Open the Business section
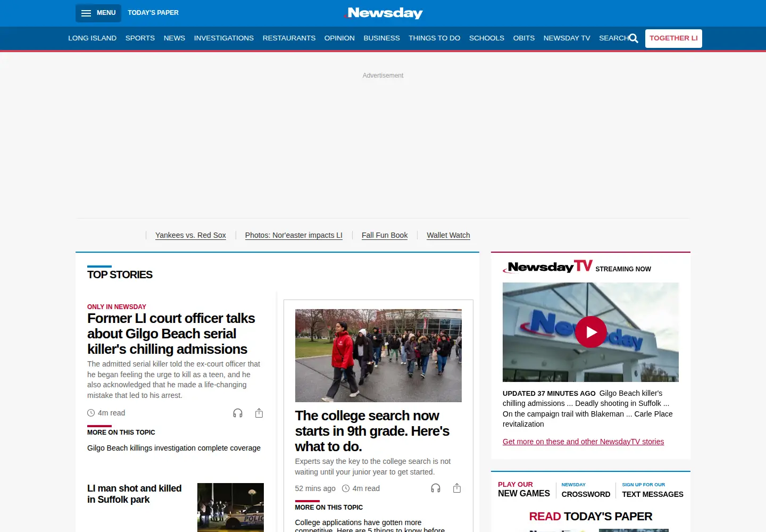The width and height of the screenshot is (766, 532). click(x=381, y=38)
